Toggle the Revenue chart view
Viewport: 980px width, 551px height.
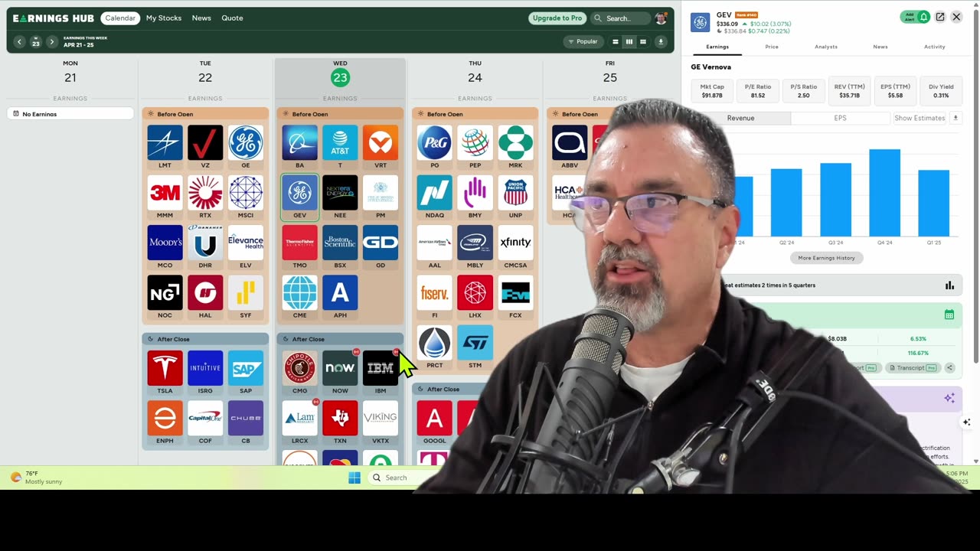tap(740, 118)
